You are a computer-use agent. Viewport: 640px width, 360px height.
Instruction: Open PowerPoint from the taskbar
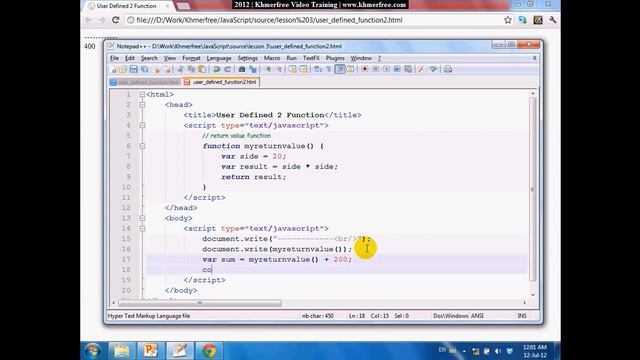coord(150,351)
